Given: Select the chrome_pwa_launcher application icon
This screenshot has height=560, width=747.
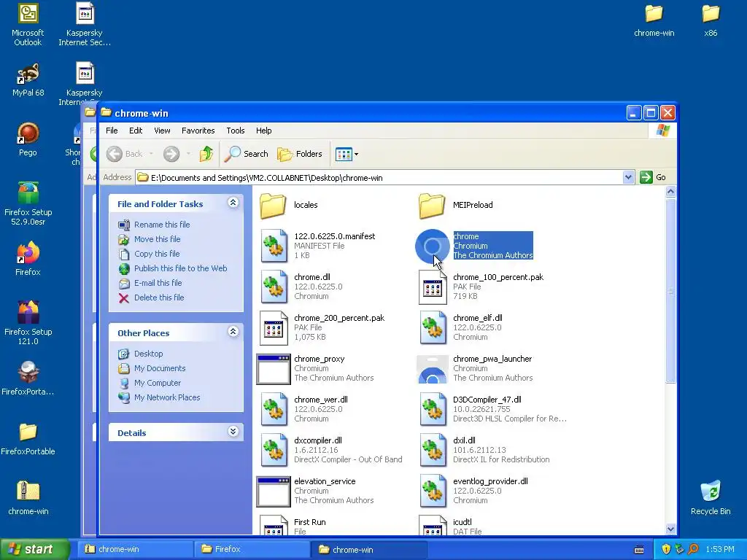Looking at the screenshot, I should coord(432,369).
